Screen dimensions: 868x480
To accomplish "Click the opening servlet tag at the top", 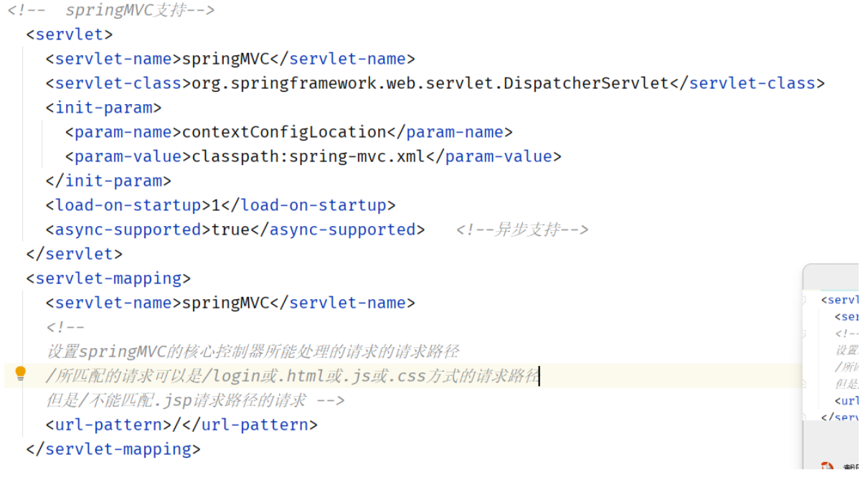I will tap(69, 34).
